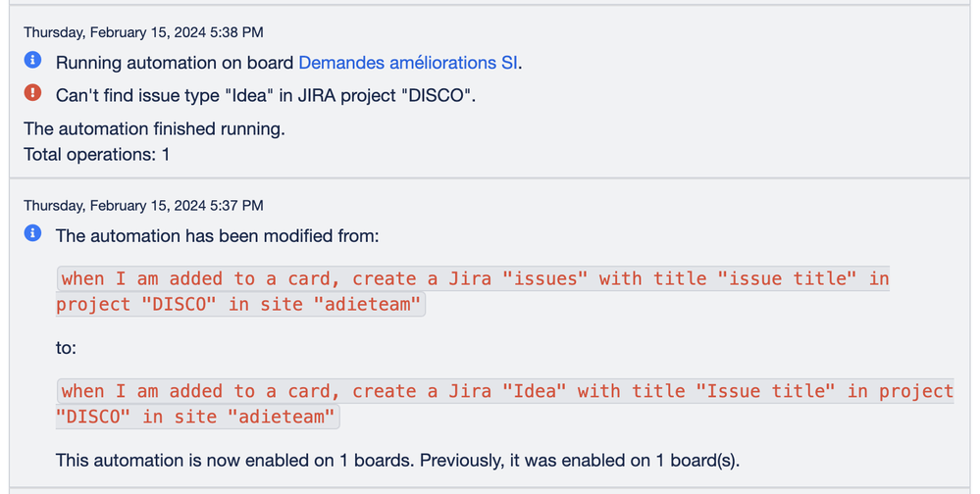This screenshot has height=494, width=980.
Task: Open the Demandes améliorations SI board link
Action: tap(408, 63)
